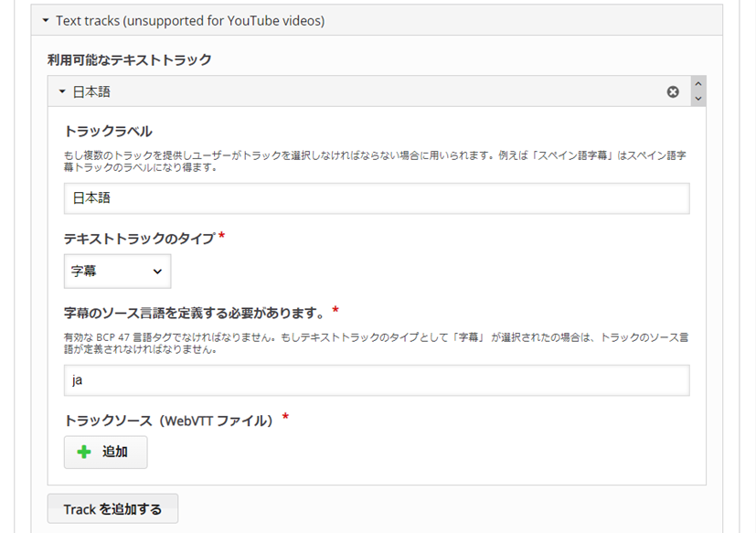Focus the source language field containing ja
756x533 pixels.
pos(377,380)
